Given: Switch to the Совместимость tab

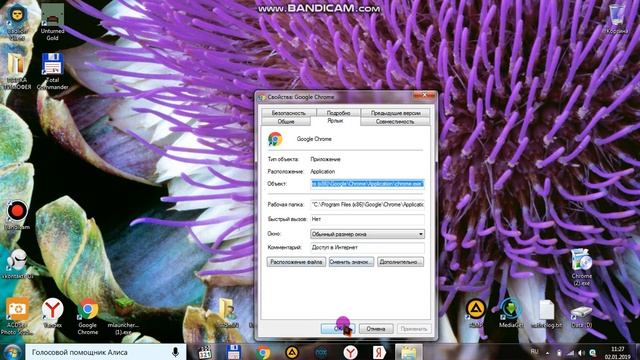Looking at the screenshot, I should [x=395, y=122].
